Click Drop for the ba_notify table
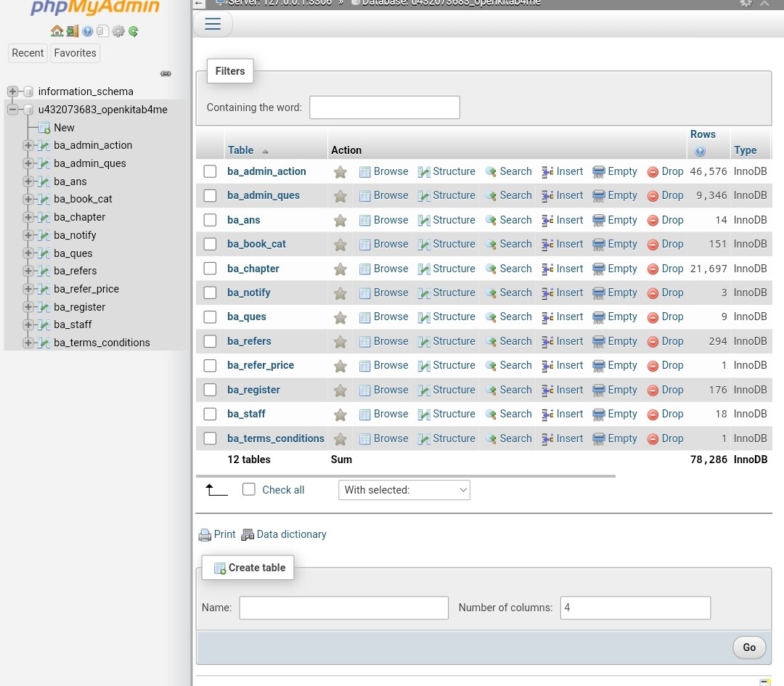The width and height of the screenshot is (784, 686). tap(665, 293)
